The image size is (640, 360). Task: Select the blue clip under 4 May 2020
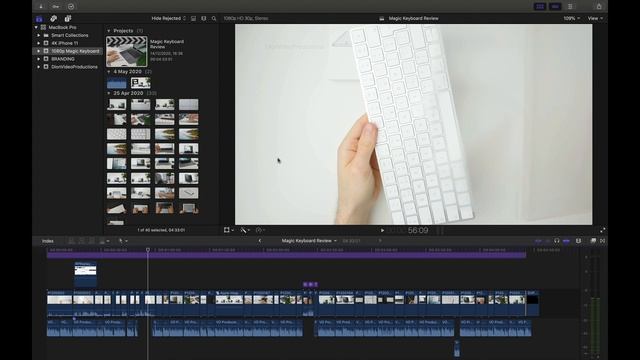coord(117,83)
